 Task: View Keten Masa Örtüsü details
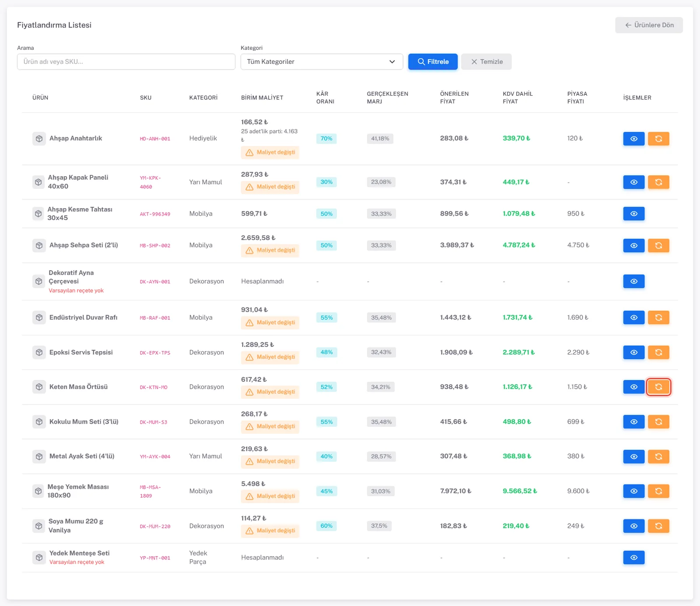[x=633, y=387]
